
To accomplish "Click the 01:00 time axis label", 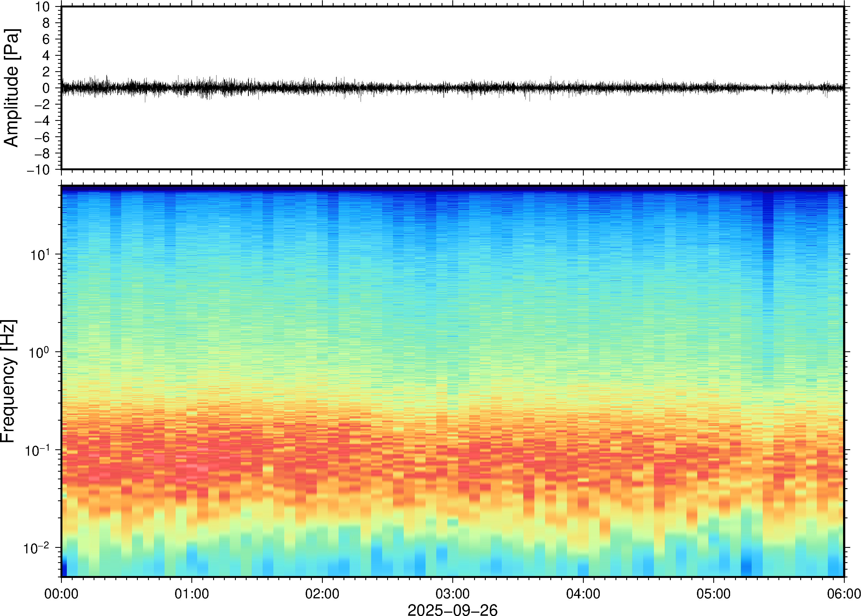I will coord(192,594).
